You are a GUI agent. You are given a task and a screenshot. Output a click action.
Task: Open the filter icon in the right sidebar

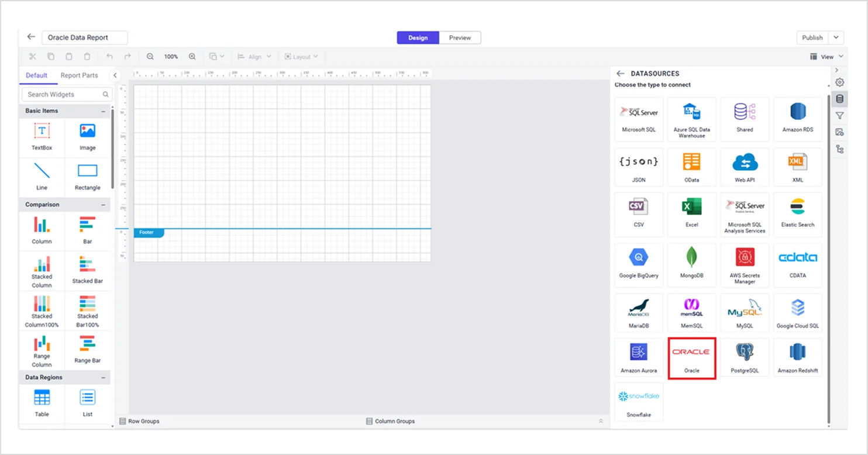tap(840, 115)
